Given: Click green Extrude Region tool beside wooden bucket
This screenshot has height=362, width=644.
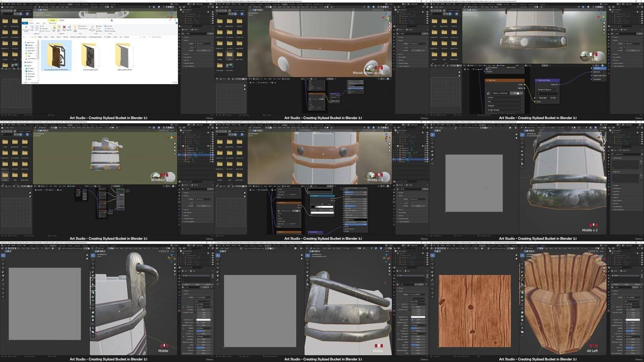Looking at the screenshot, I should click(x=522, y=293).
